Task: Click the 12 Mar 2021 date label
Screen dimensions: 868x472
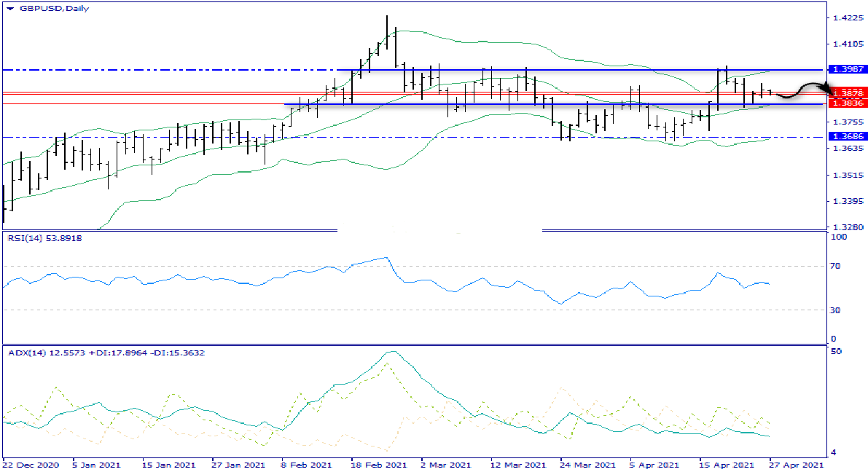Action: 517,465
